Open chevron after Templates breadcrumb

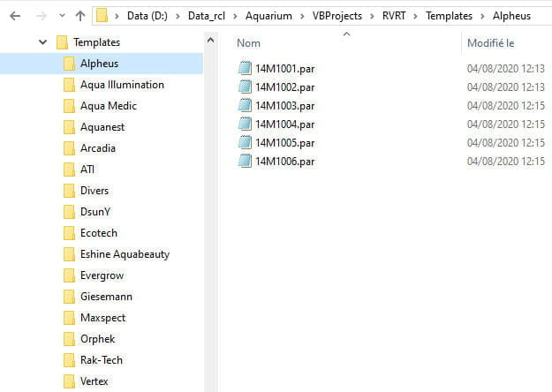point(482,16)
